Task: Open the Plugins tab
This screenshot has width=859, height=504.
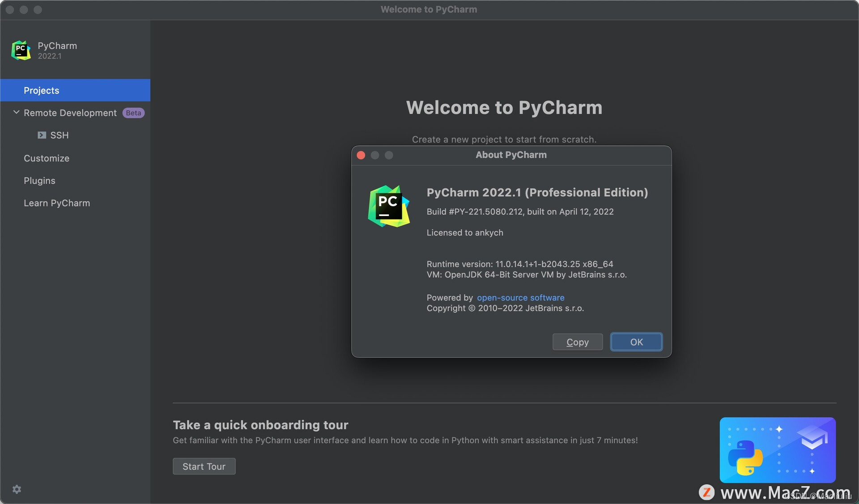Action: [39, 181]
